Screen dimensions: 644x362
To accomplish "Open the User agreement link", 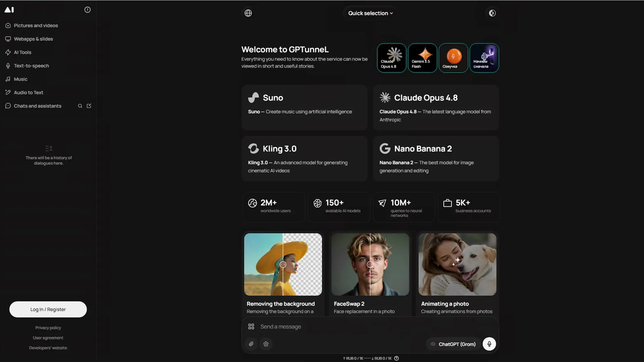I will click(x=48, y=338).
